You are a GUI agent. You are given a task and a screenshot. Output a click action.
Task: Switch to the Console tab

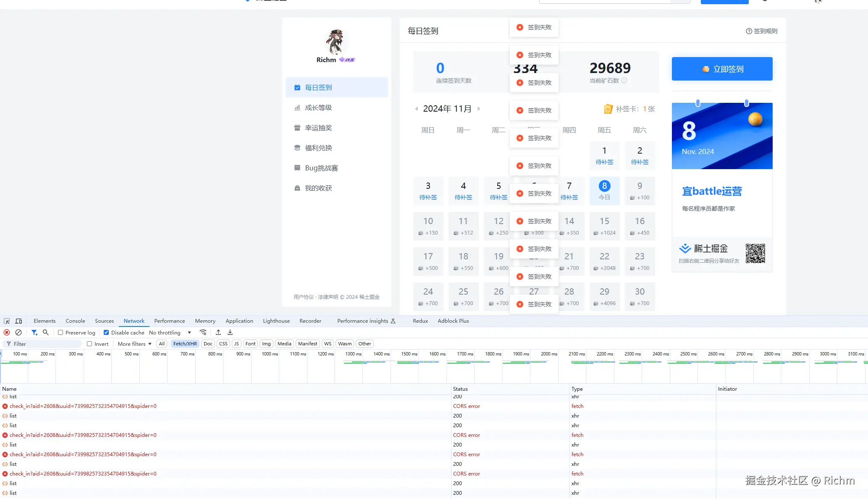click(x=75, y=321)
